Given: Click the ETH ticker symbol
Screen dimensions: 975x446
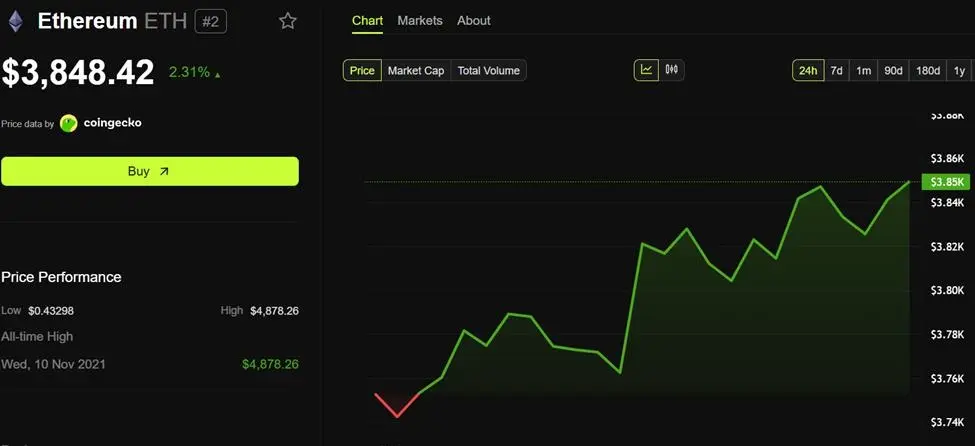Looking at the screenshot, I should pos(165,22).
